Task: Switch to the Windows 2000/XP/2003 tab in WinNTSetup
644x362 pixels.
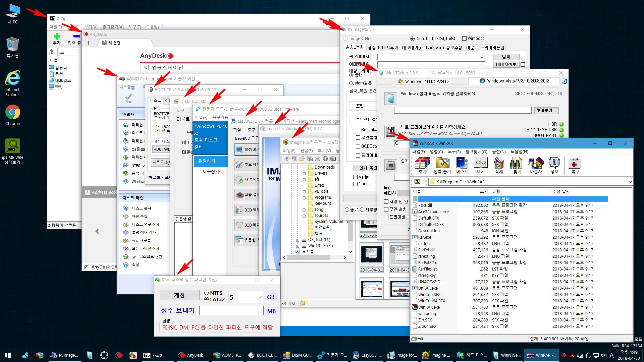Action: tap(423, 81)
